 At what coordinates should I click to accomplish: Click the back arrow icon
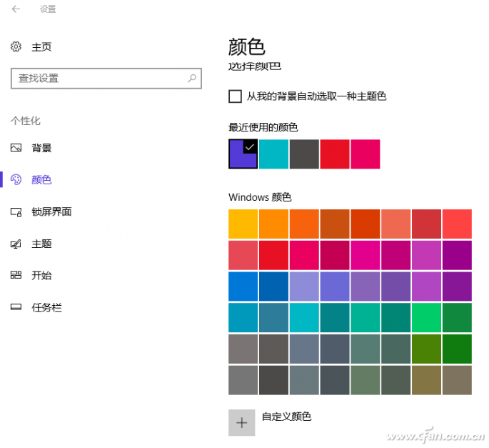click(16, 9)
